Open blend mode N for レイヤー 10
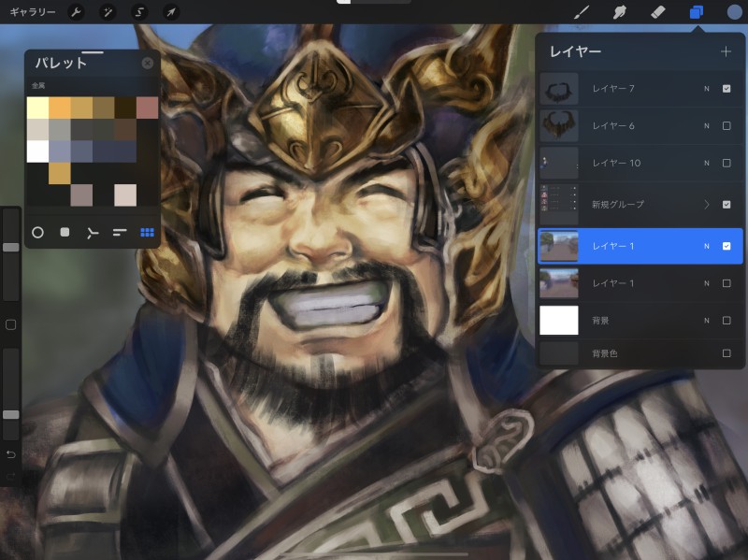This screenshot has height=560, width=748. pos(707,163)
